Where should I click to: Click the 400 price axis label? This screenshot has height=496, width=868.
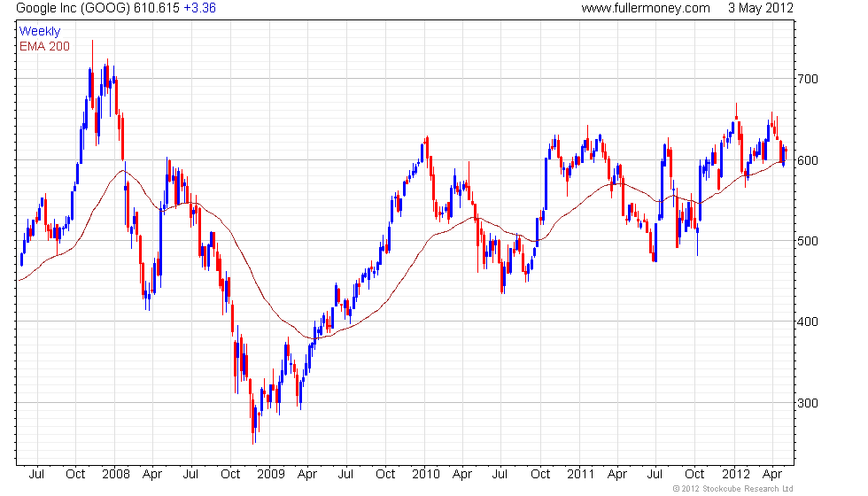(x=808, y=322)
